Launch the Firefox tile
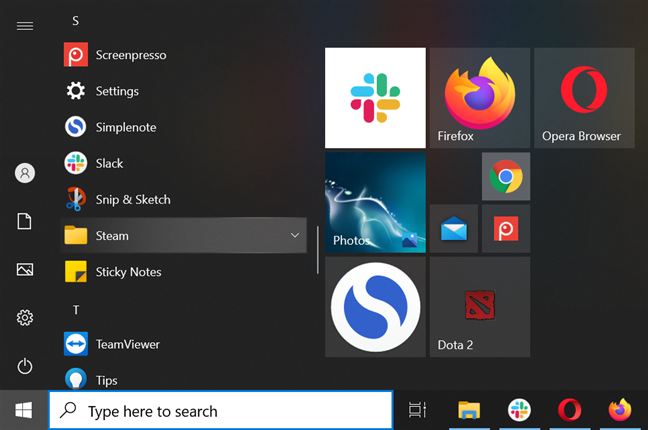 click(480, 98)
